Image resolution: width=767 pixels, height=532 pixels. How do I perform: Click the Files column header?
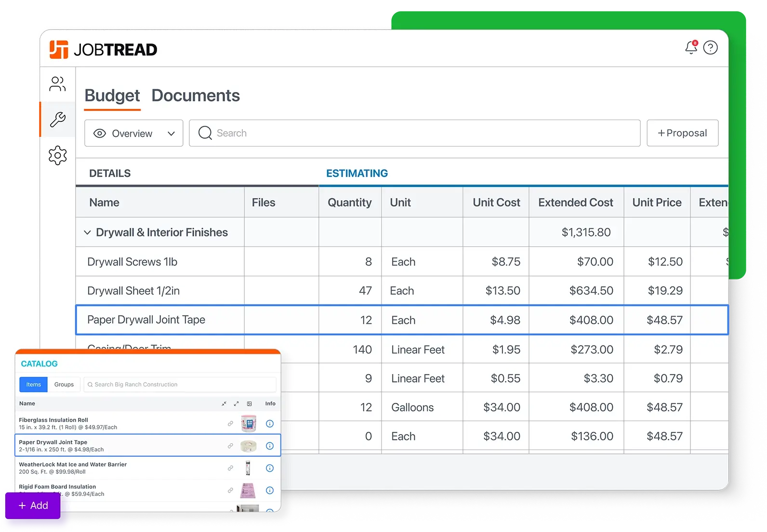(x=264, y=202)
